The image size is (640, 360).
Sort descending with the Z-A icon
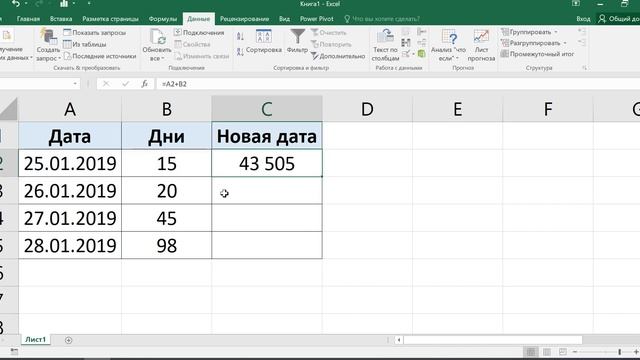(x=240, y=52)
